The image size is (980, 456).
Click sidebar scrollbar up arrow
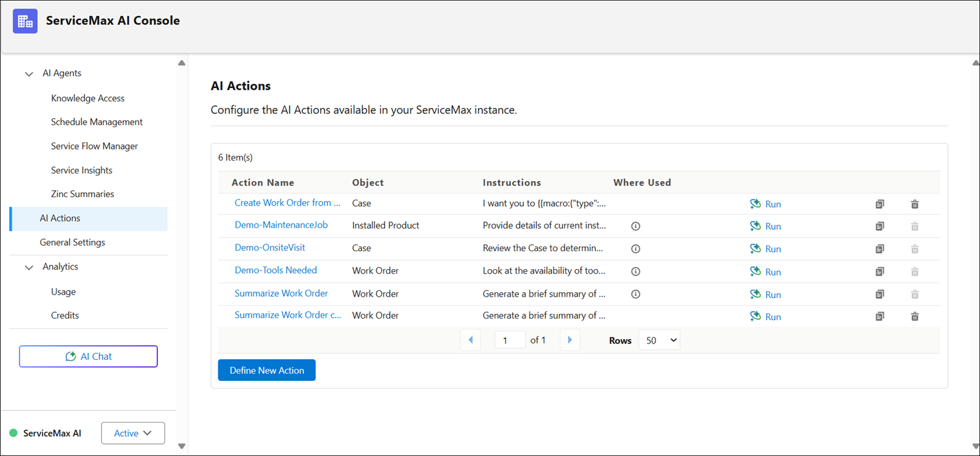click(182, 63)
